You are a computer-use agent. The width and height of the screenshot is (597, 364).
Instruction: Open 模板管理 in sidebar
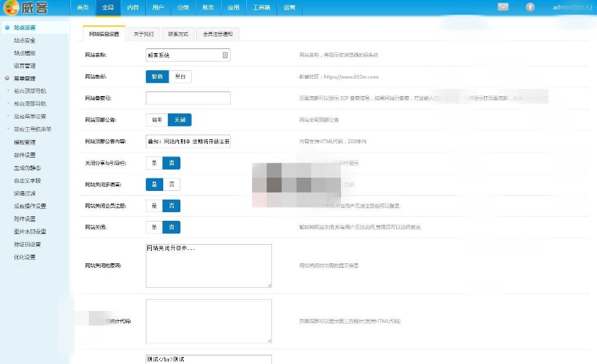(25, 142)
